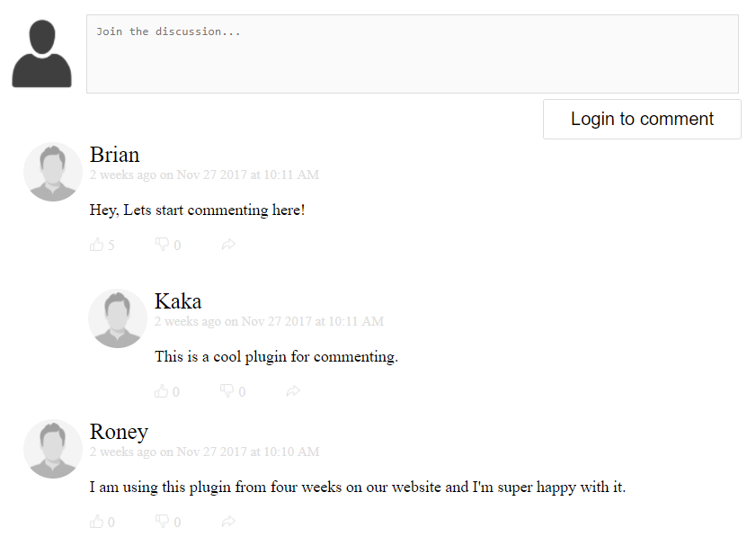Viewport: 756px width, 546px height.
Task: Click the timestamp on Brian's comment
Action: [x=204, y=175]
